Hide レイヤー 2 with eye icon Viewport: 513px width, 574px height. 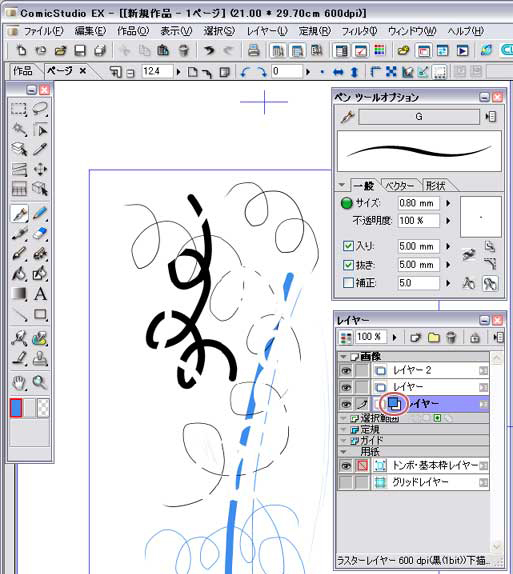346,371
